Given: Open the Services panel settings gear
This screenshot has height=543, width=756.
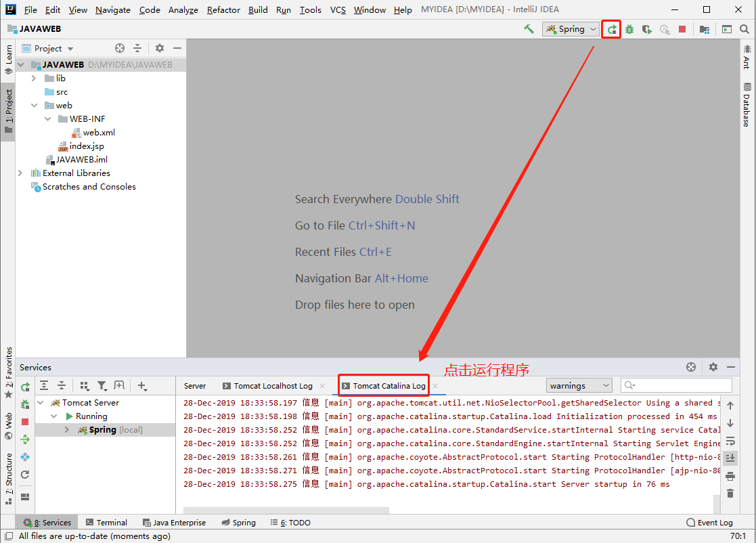Looking at the screenshot, I should tap(713, 367).
